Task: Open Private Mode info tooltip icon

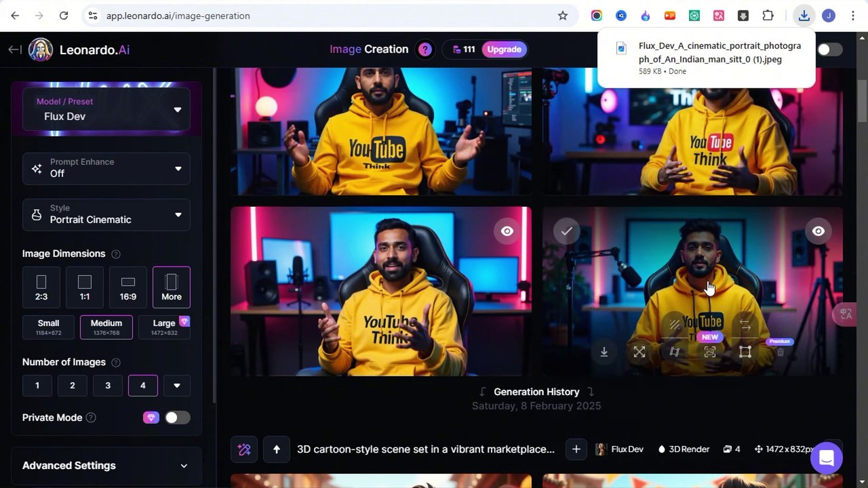Action: tap(91, 418)
